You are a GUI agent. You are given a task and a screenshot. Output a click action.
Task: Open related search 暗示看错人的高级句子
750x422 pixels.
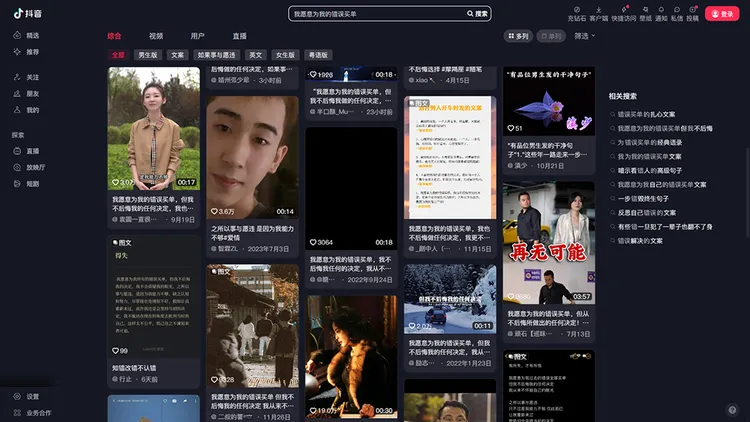coord(650,170)
